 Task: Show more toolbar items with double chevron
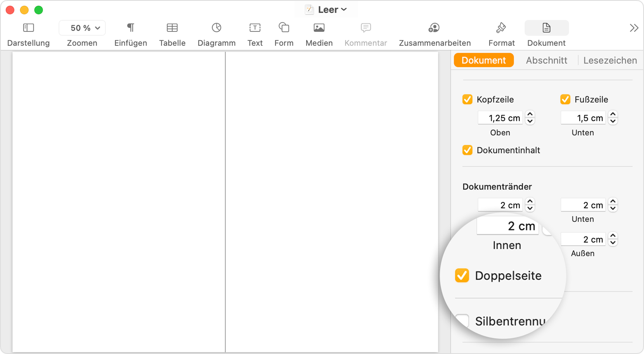coord(634,28)
